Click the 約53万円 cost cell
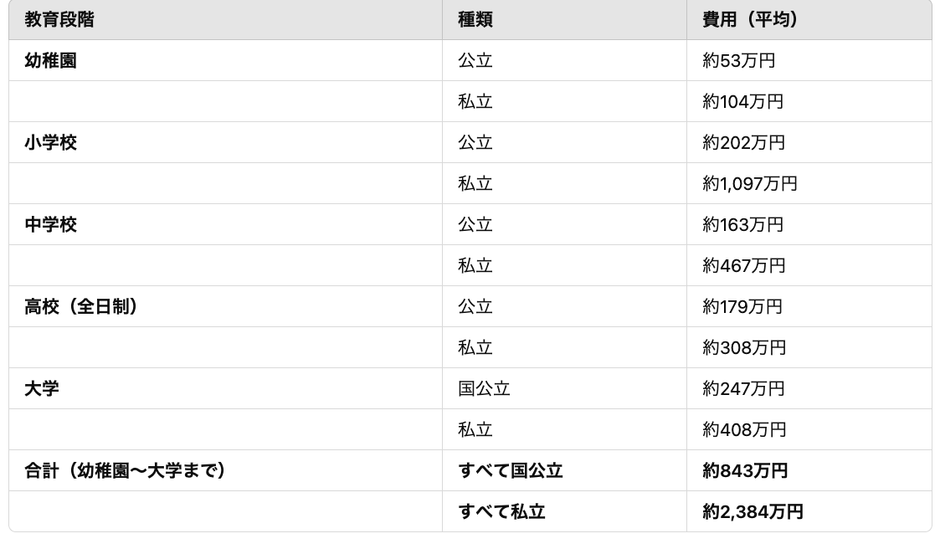 (x=739, y=61)
